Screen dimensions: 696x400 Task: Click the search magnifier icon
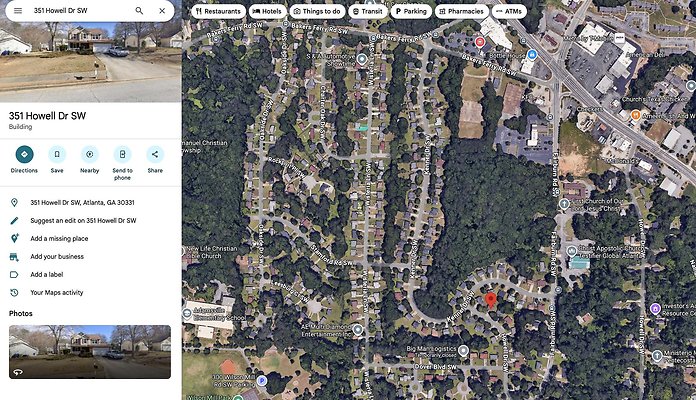139,11
